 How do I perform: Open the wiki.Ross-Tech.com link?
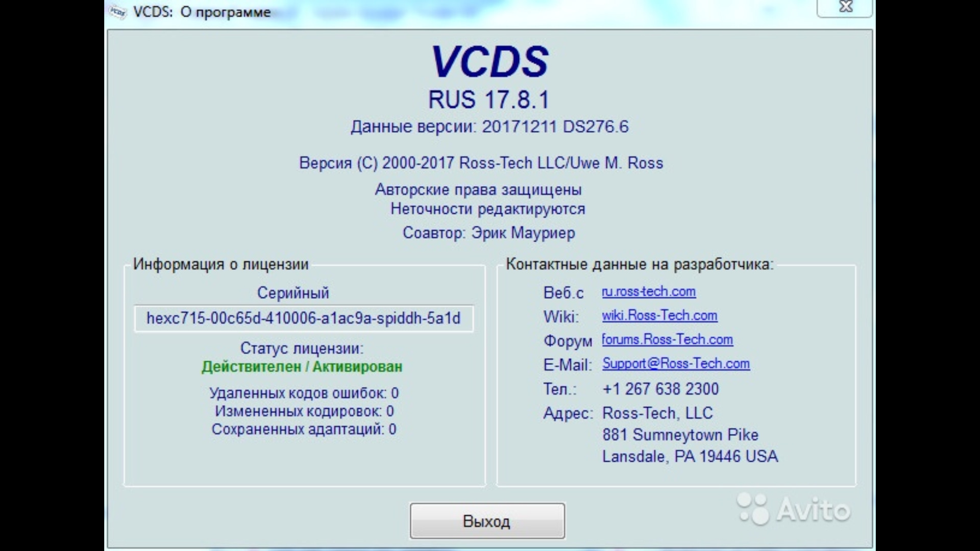click(x=659, y=315)
